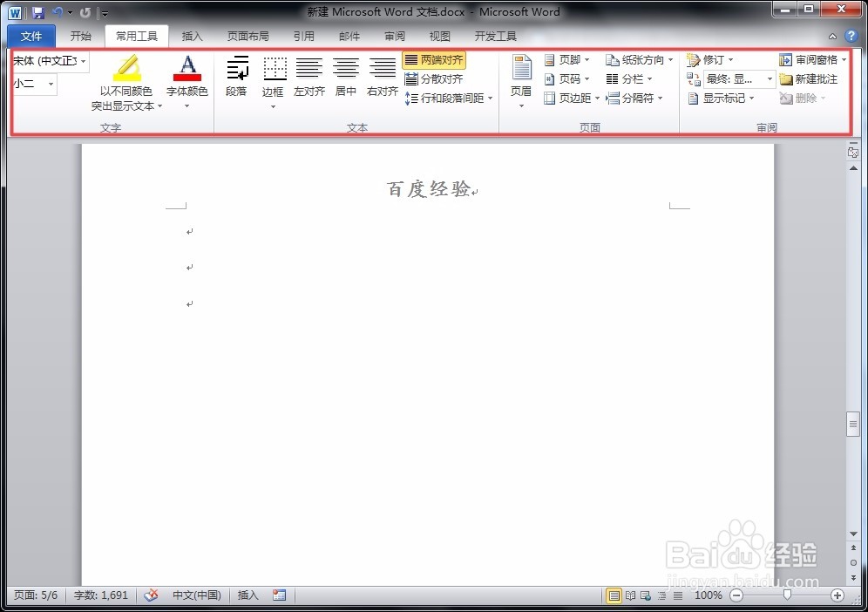Open the 审阅 ribbon tab
868x612 pixels.
[x=394, y=36]
